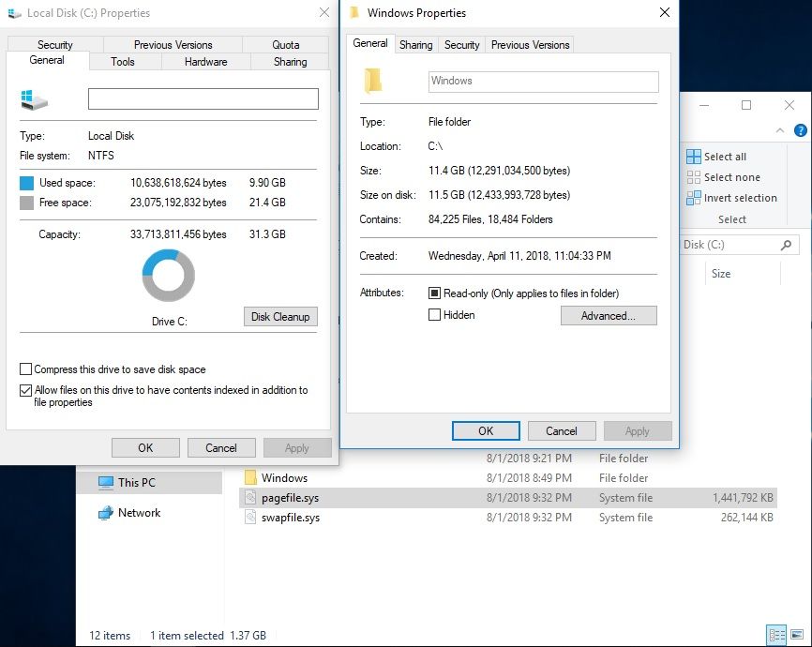Switch to large thumbnails view icon
This screenshot has height=647, width=812.
coord(796,635)
